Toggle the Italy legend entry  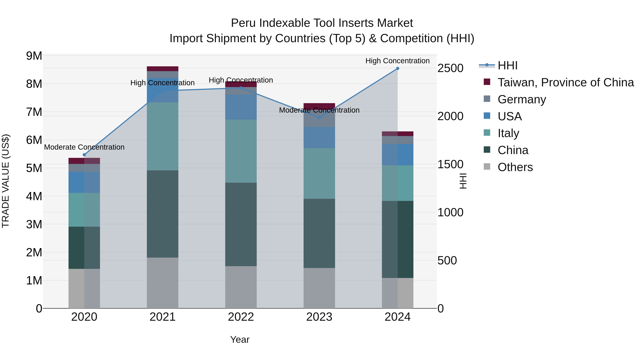(501, 133)
